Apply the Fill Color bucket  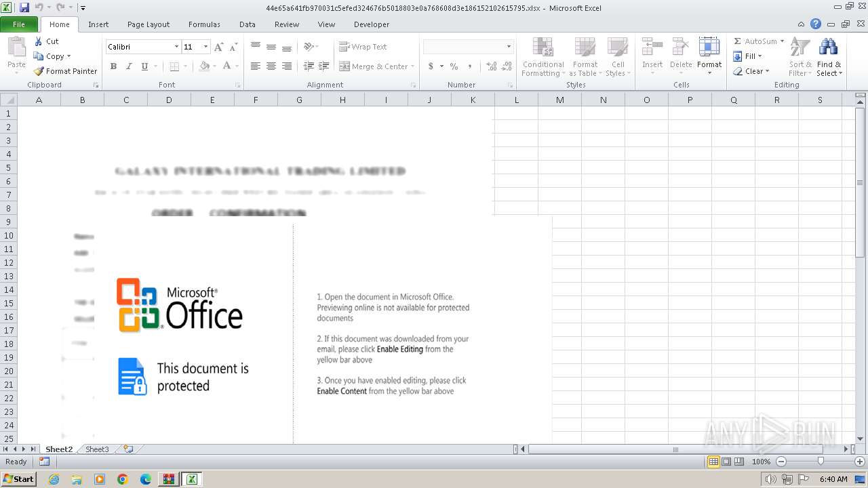click(204, 66)
